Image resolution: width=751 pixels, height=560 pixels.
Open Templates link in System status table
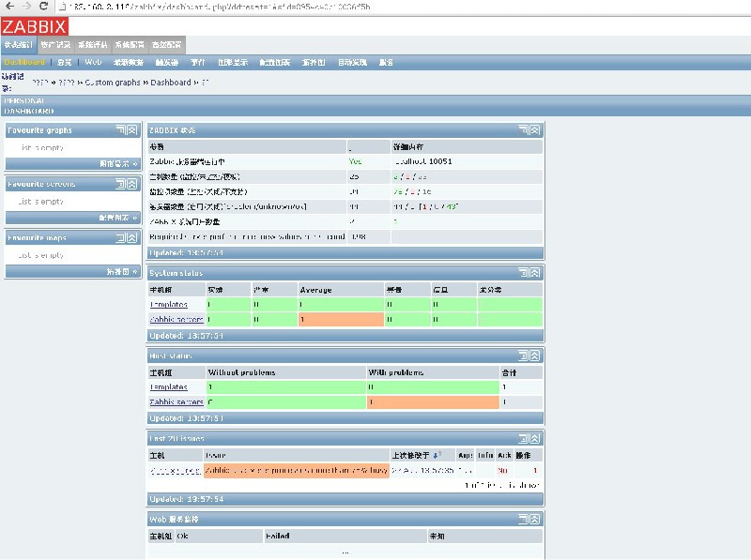(169, 305)
